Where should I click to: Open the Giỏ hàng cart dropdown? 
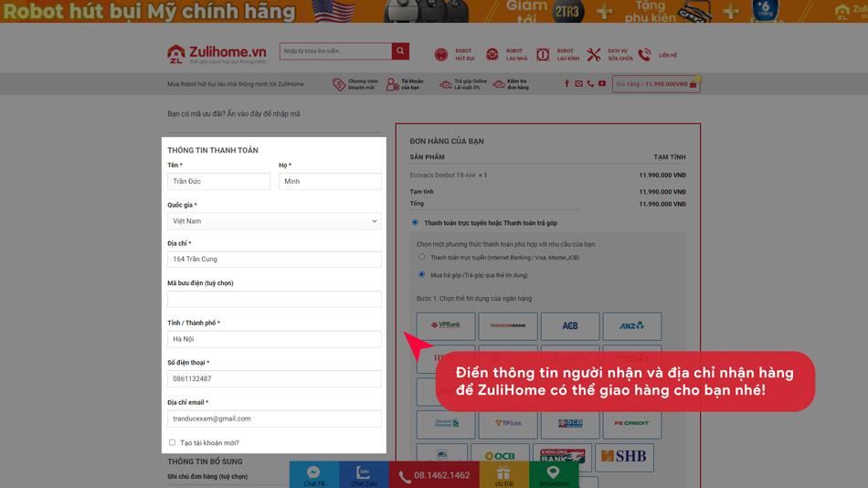[656, 84]
